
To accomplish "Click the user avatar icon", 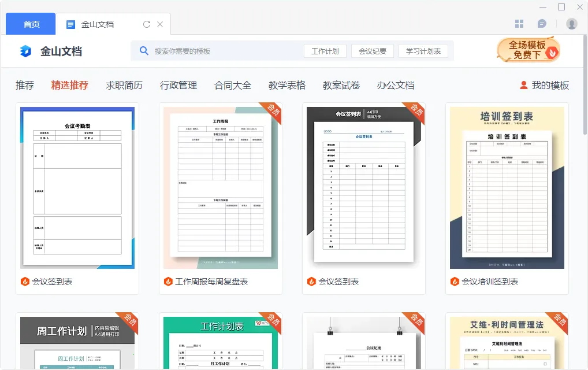I will pyautogui.click(x=571, y=24).
